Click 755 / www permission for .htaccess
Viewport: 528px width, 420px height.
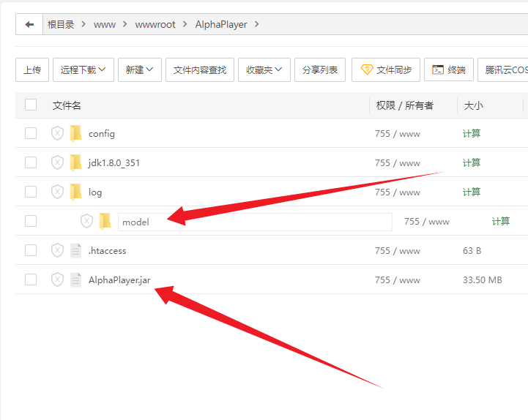pyautogui.click(x=398, y=251)
